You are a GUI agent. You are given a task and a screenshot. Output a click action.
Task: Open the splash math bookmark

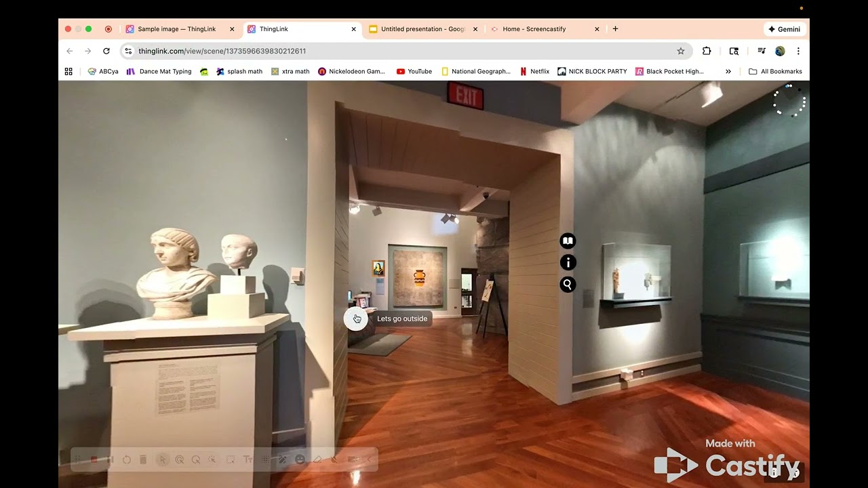click(239, 71)
